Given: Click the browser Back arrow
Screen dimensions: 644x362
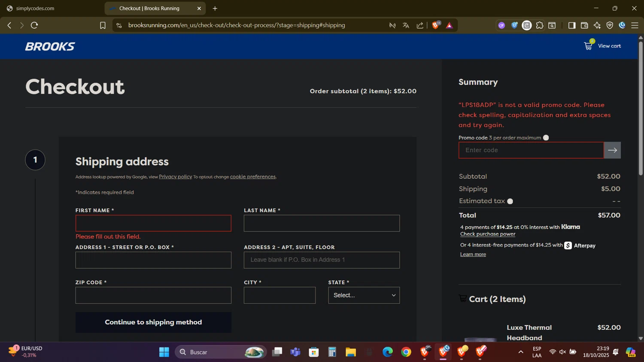Looking at the screenshot, I should pyautogui.click(x=9, y=25).
